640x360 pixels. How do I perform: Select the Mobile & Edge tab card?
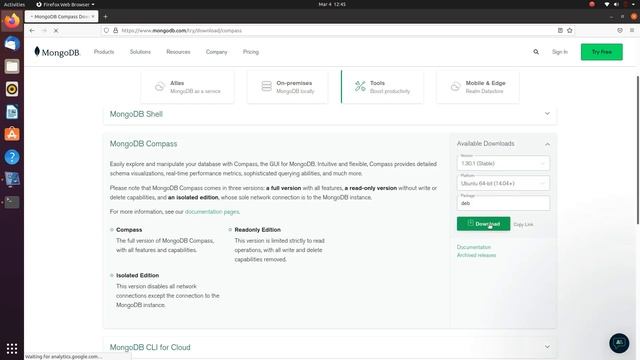pos(478,87)
